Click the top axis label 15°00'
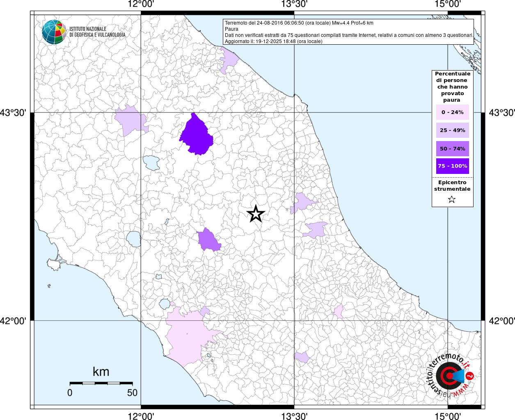The width and height of the screenshot is (515, 420). coord(448,4)
